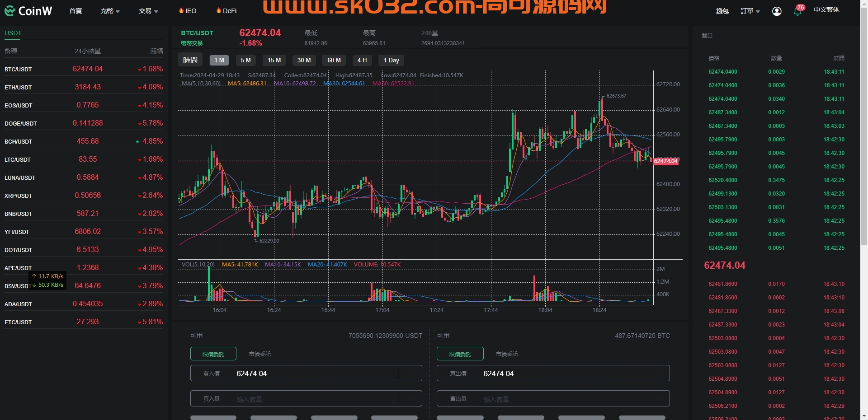Open the IEO menu item
The height and width of the screenshot is (420, 868).
[191, 11]
